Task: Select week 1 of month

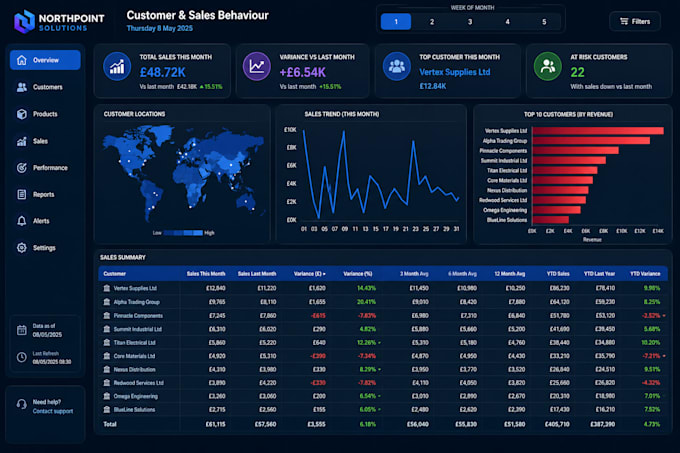Action: [396, 22]
